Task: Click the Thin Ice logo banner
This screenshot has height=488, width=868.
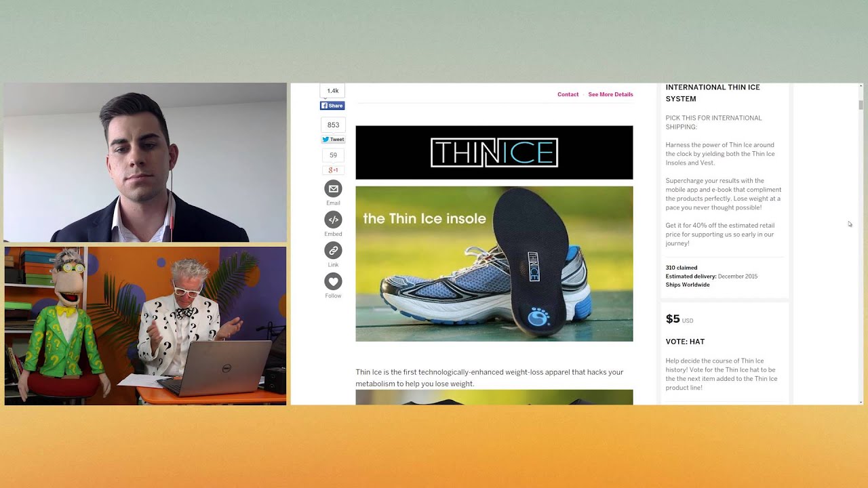Action: [494, 152]
